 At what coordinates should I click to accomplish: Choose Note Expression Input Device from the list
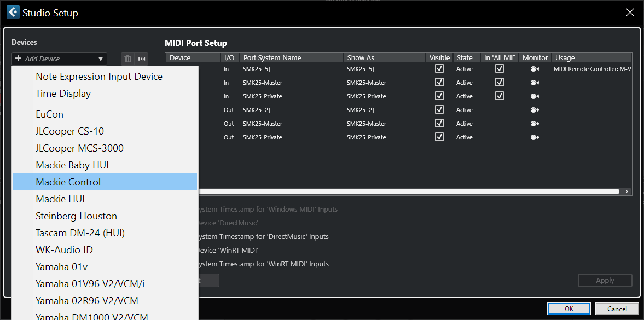coord(105,77)
